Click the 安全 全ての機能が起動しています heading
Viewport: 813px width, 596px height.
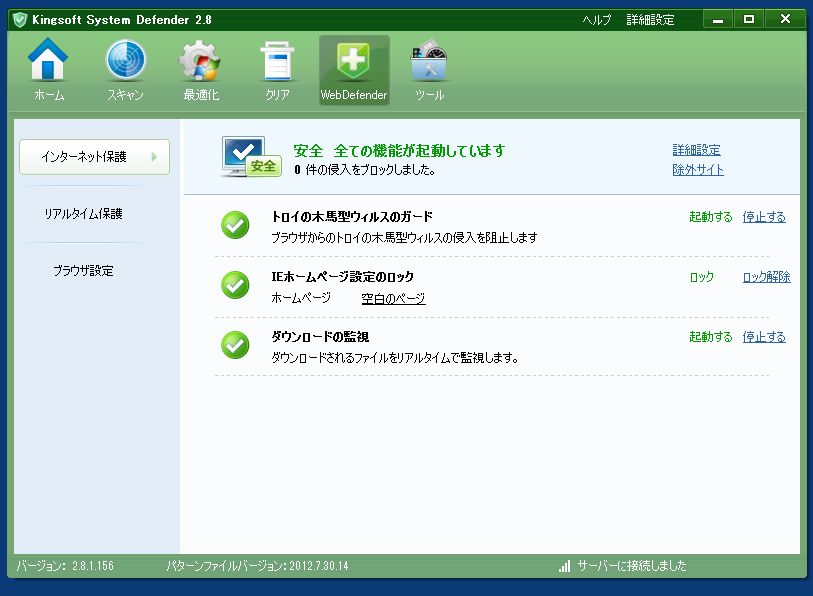[399, 150]
